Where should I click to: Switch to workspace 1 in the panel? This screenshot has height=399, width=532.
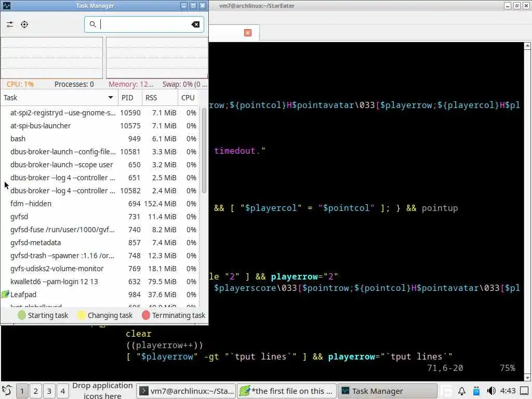point(22,391)
